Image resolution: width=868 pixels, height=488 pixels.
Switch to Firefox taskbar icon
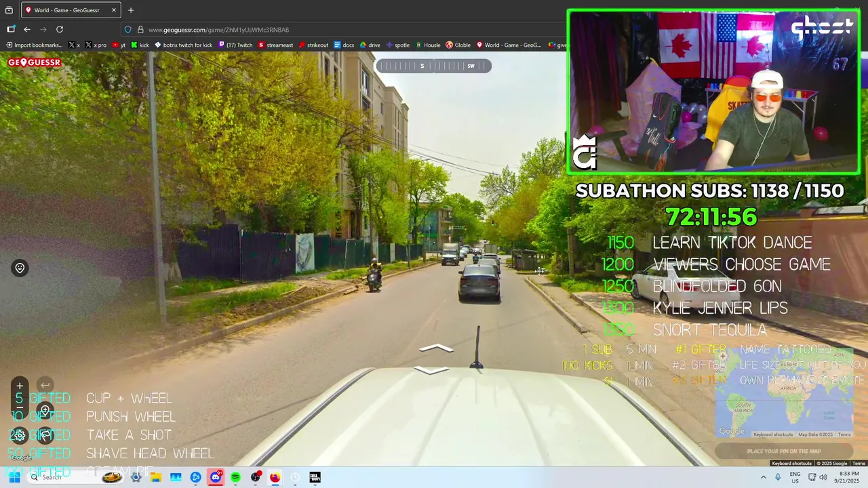(275, 477)
